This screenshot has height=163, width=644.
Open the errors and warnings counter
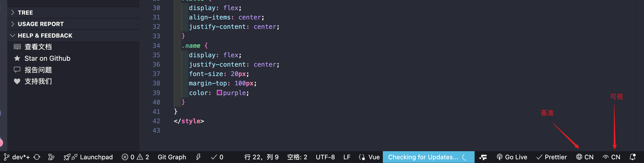[x=135, y=157]
